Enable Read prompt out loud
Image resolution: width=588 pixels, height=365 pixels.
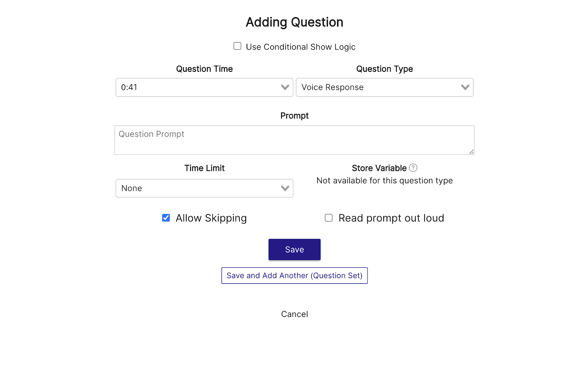pyautogui.click(x=328, y=217)
